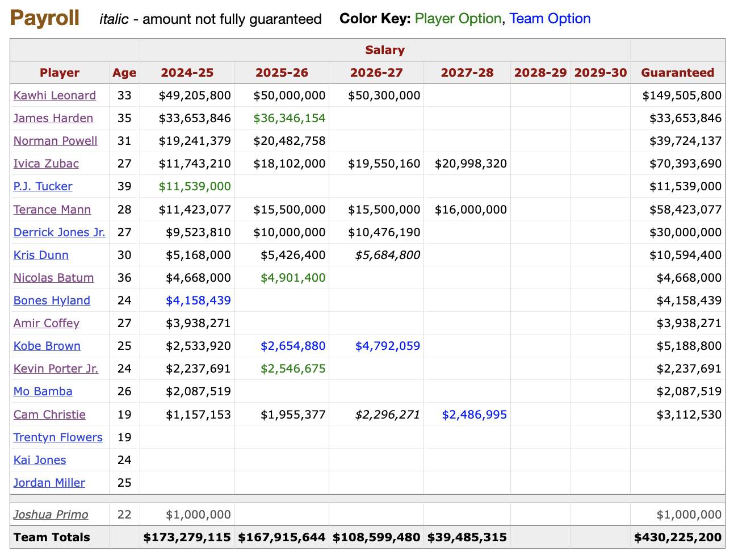The height and width of the screenshot is (560, 738).
Task: Select the Guaranteed column header
Action: pyautogui.click(x=678, y=73)
